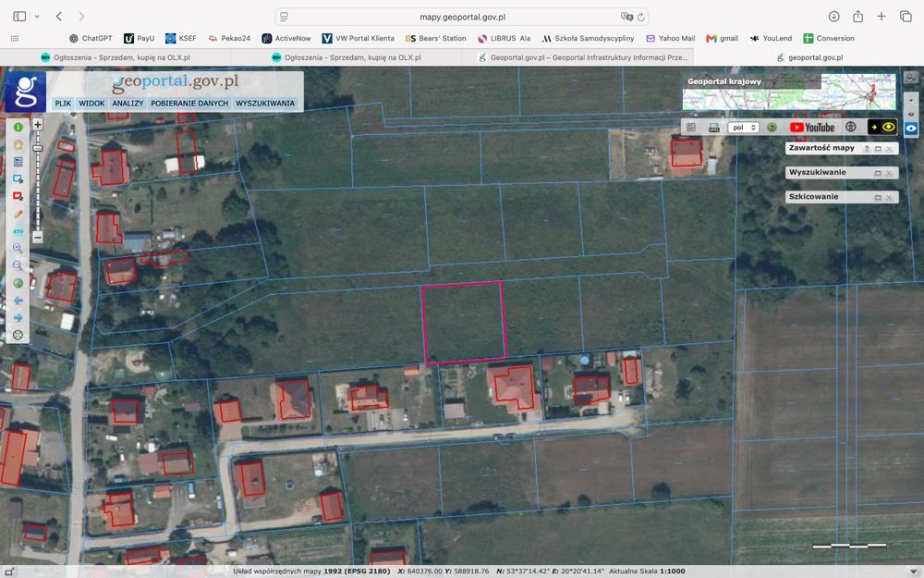This screenshot has width=924, height=578.
Task: Select the red rectangle selection tool
Action: tap(18, 196)
